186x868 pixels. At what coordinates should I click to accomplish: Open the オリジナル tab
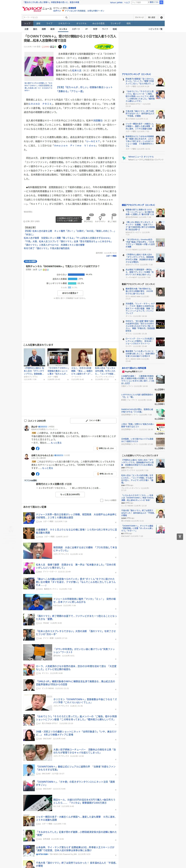[81, 24]
